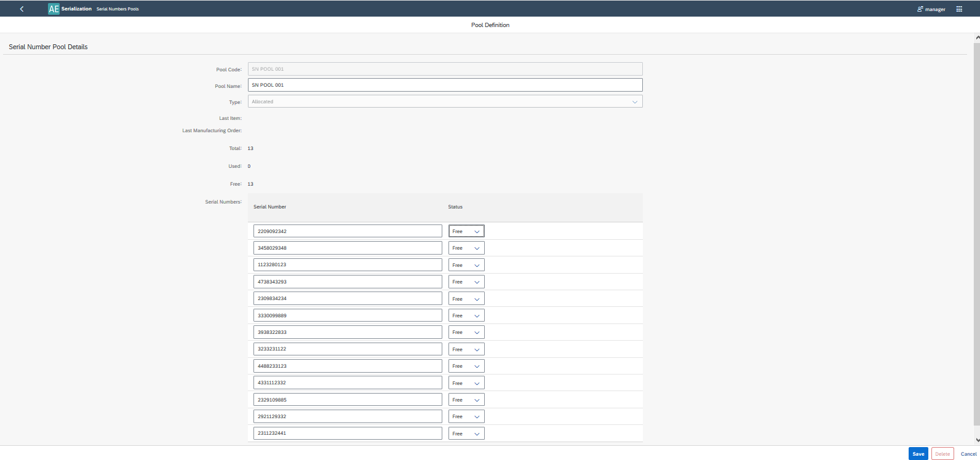Select serial number field 1123280123

pyautogui.click(x=348, y=265)
